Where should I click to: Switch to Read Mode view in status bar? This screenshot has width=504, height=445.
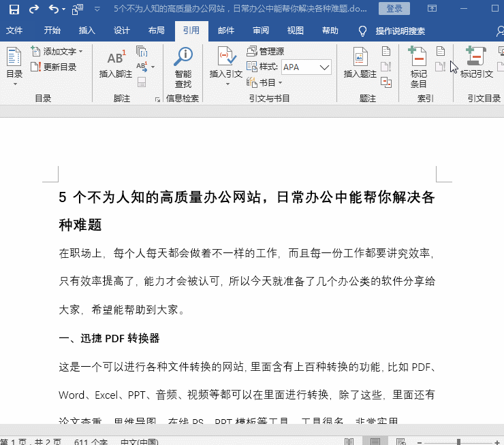349,442
